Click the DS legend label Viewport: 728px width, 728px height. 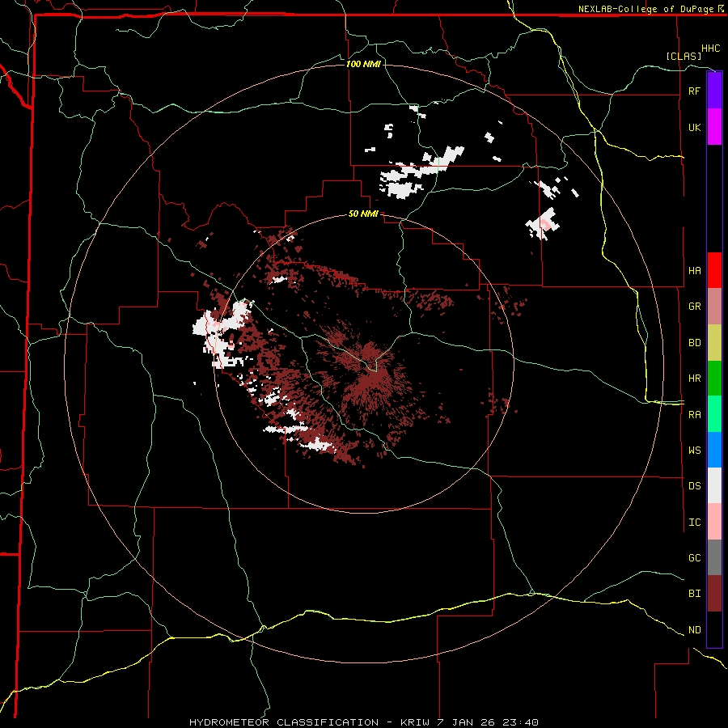(694, 486)
